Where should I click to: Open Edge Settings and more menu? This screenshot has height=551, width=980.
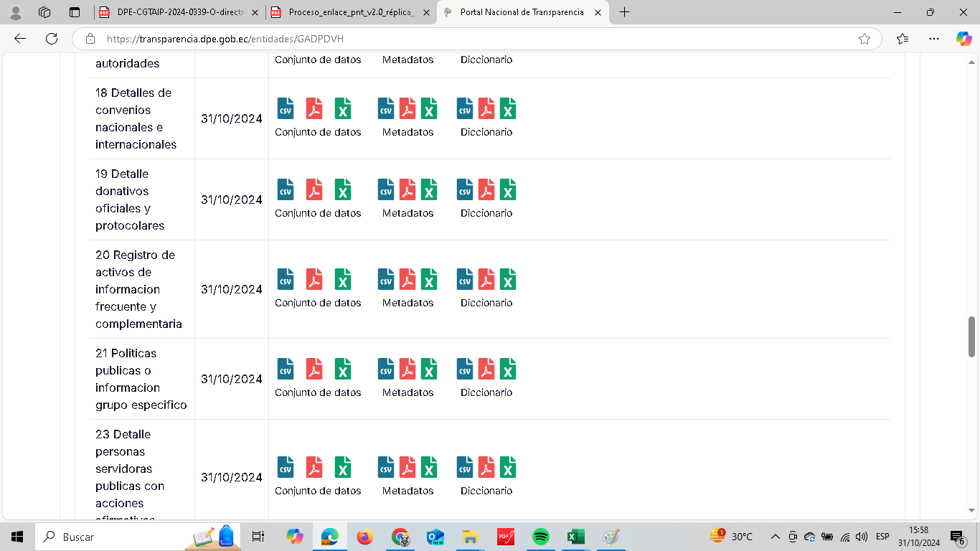pyautogui.click(x=933, y=39)
